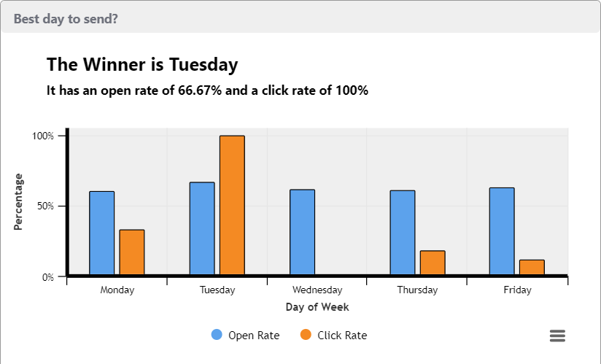Click the 'Day of Week' axis title
The height and width of the screenshot is (364, 601).
pos(317,307)
